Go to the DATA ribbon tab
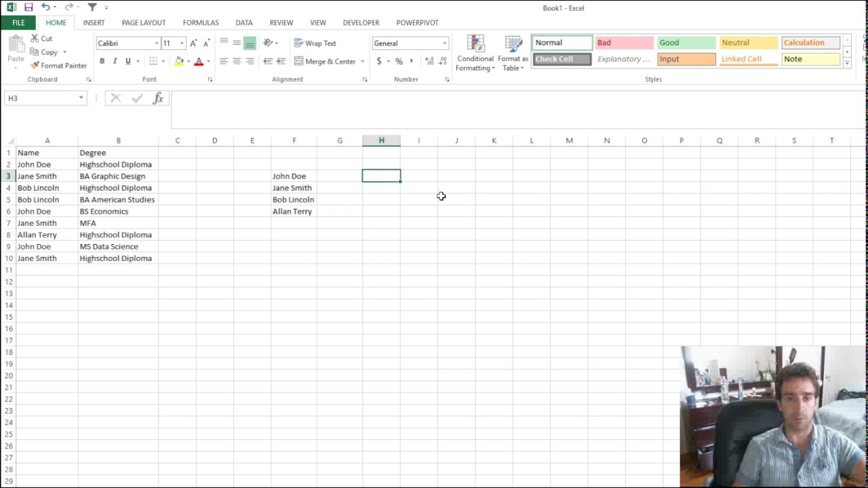This screenshot has width=868, height=488. tap(244, 22)
